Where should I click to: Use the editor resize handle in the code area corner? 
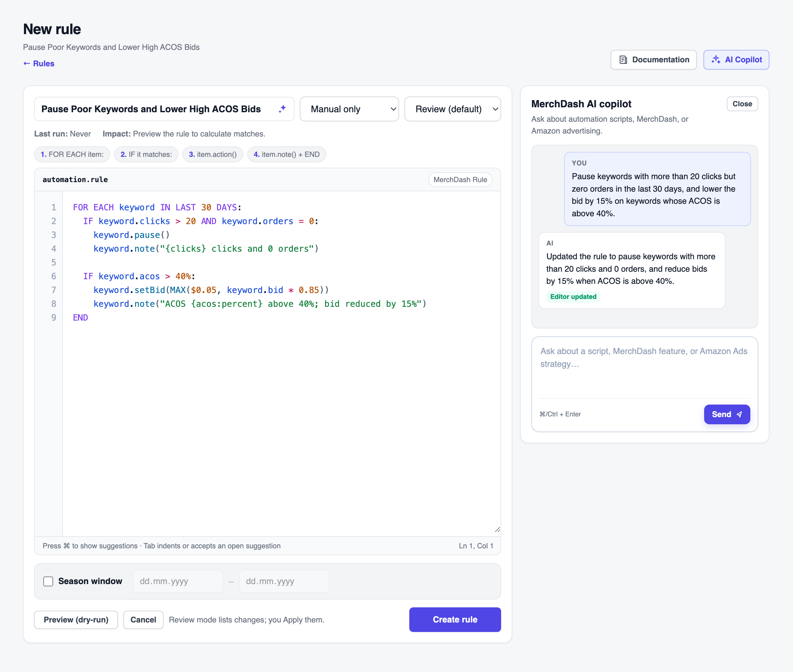tap(497, 529)
